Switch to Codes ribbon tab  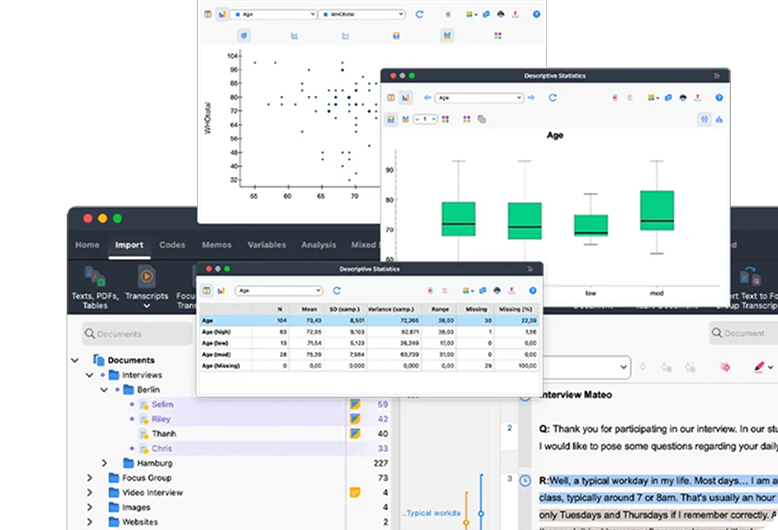point(172,245)
